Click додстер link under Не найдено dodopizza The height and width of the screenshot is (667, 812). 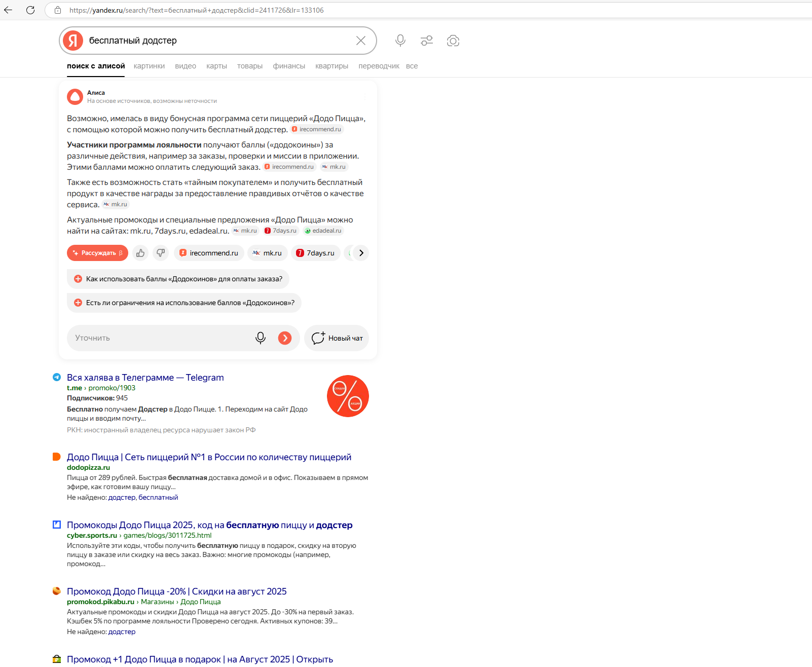122,497
